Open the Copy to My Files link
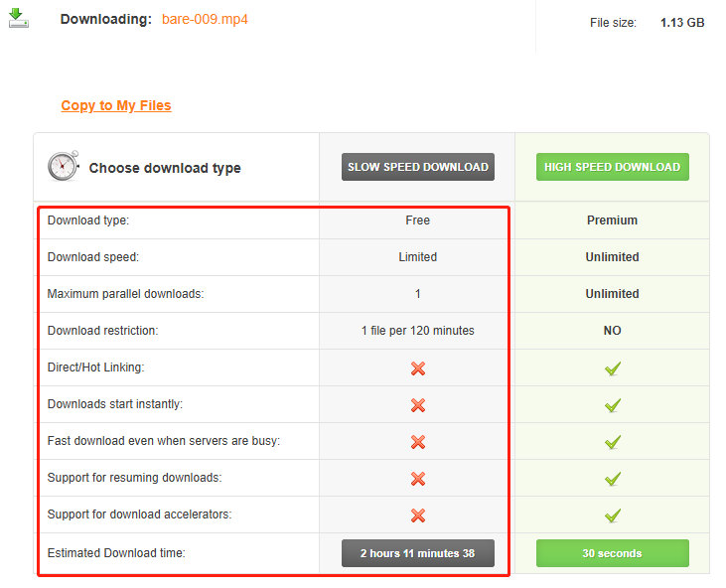 click(116, 105)
